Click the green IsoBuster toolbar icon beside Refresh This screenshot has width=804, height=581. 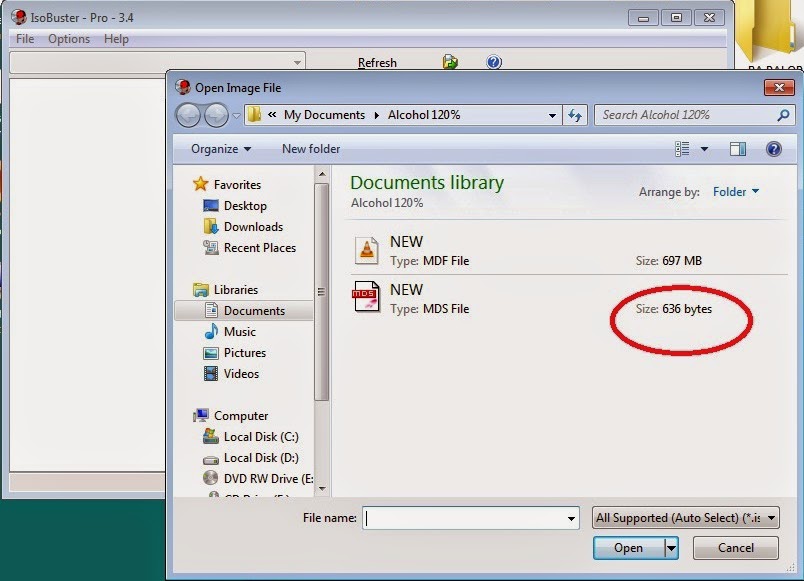450,62
